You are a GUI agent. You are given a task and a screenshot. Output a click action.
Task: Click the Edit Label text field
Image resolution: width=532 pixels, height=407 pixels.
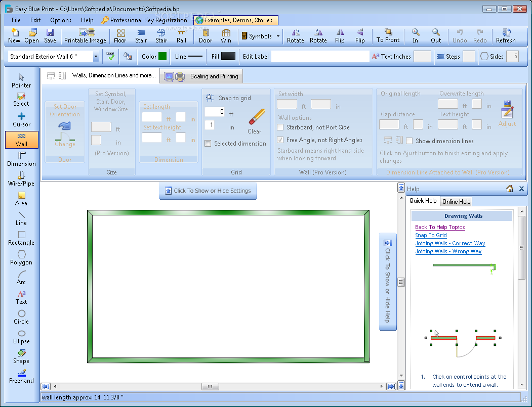[320, 57]
